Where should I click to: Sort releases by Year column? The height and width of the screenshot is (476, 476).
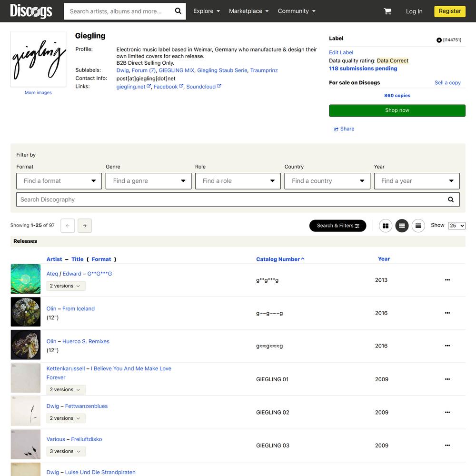tap(384, 259)
